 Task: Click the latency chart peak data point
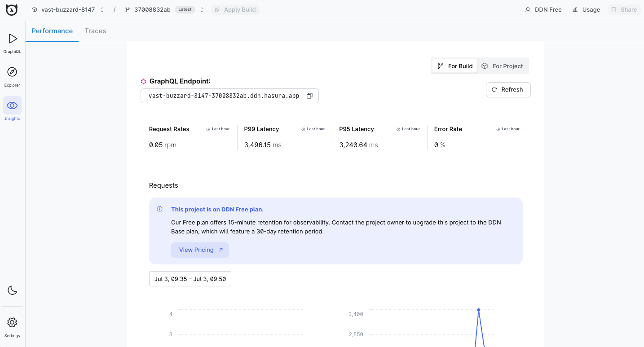click(x=479, y=310)
